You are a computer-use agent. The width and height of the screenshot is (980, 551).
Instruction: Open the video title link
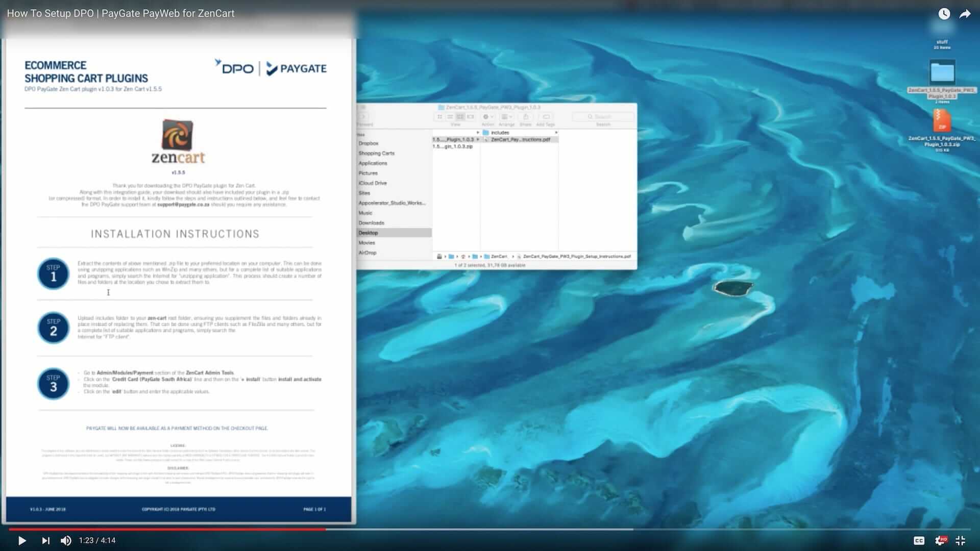point(120,13)
